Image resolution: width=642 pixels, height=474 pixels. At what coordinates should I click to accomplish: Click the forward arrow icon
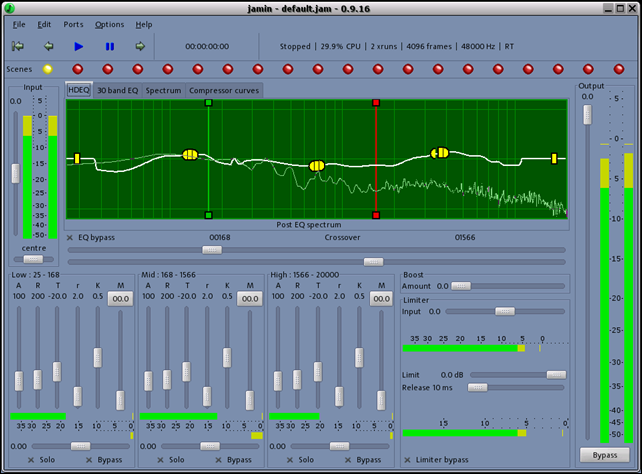[140, 46]
